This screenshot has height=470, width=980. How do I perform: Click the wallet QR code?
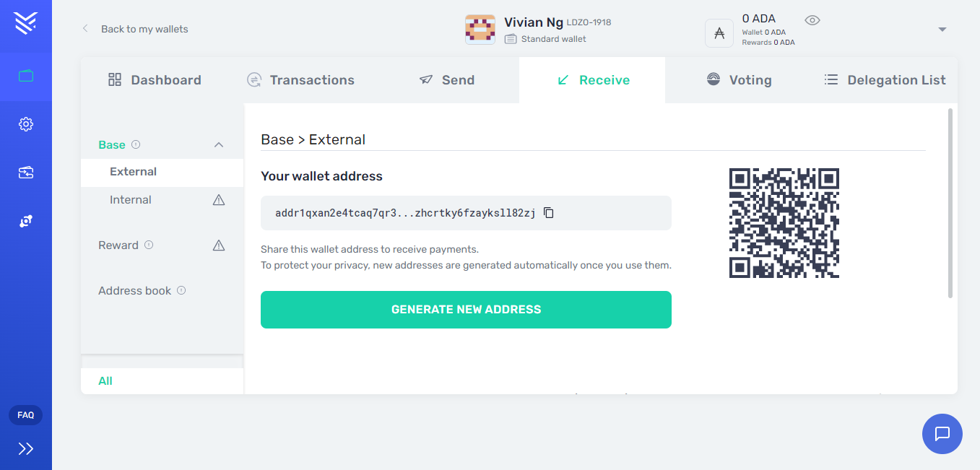(x=784, y=223)
